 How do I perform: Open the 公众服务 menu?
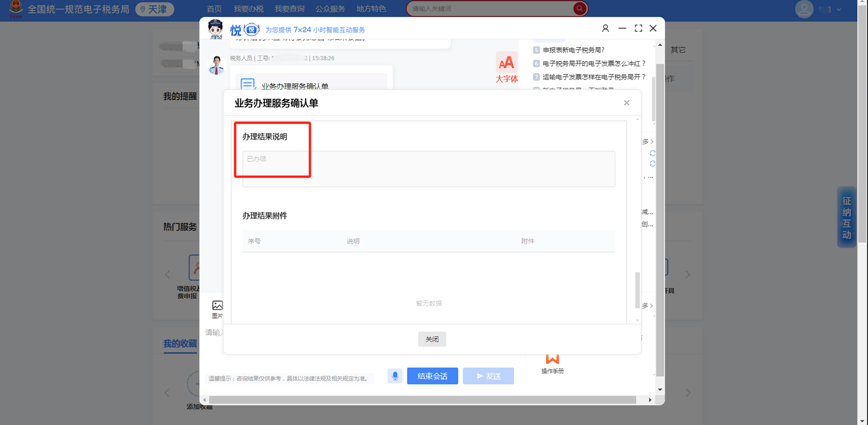[x=330, y=9]
